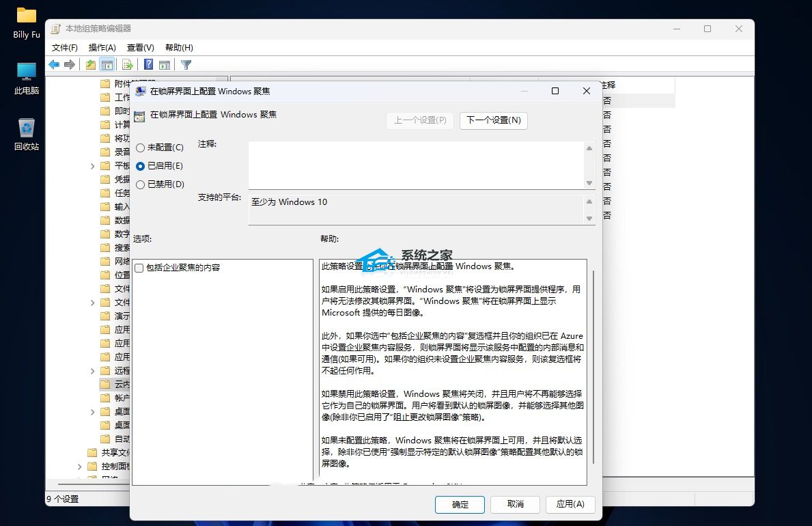Viewport: 812px width, 526px height.
Task: Toggle the show/hide action pane icon
Action: (165, 65)
